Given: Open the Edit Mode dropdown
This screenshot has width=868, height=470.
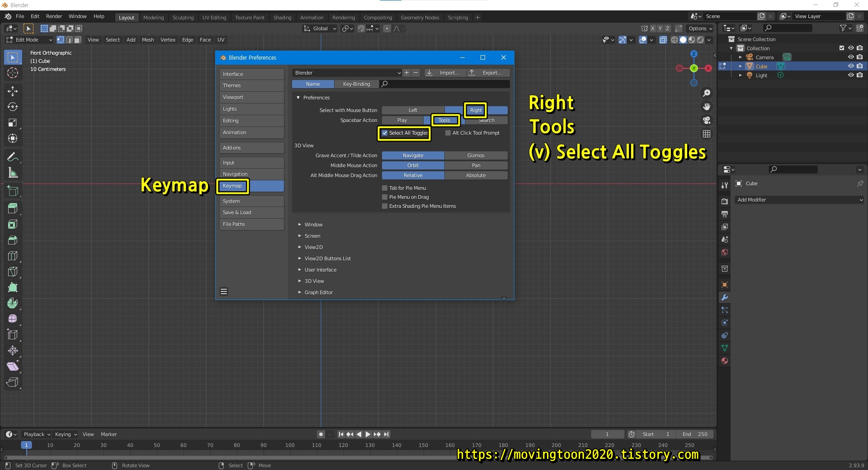Looking at the screenshot, I should pos(29,40).
